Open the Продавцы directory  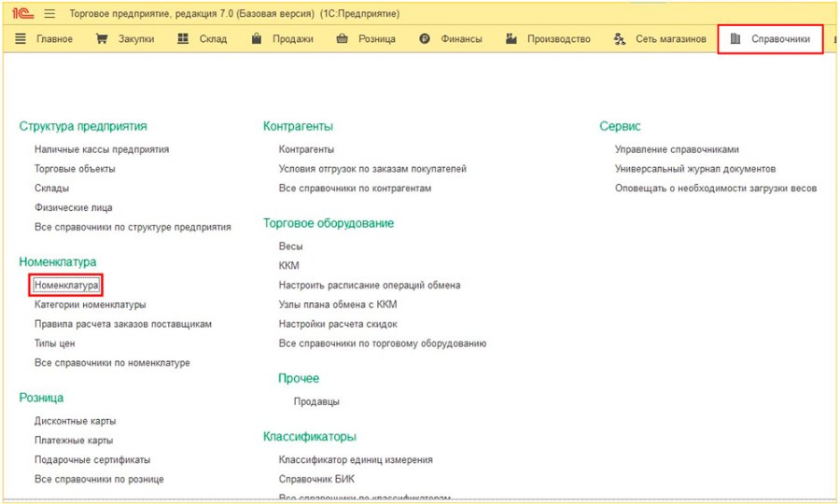(316, 401)
